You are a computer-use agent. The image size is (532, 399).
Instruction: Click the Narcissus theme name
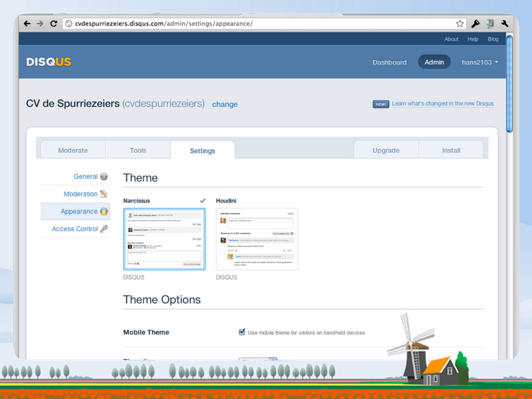(137, 201)
